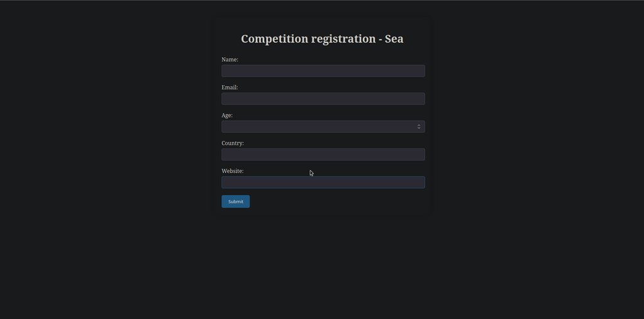Select the Country text field
The width and height of the screenshot is (644, 319).
click(323, 155)
